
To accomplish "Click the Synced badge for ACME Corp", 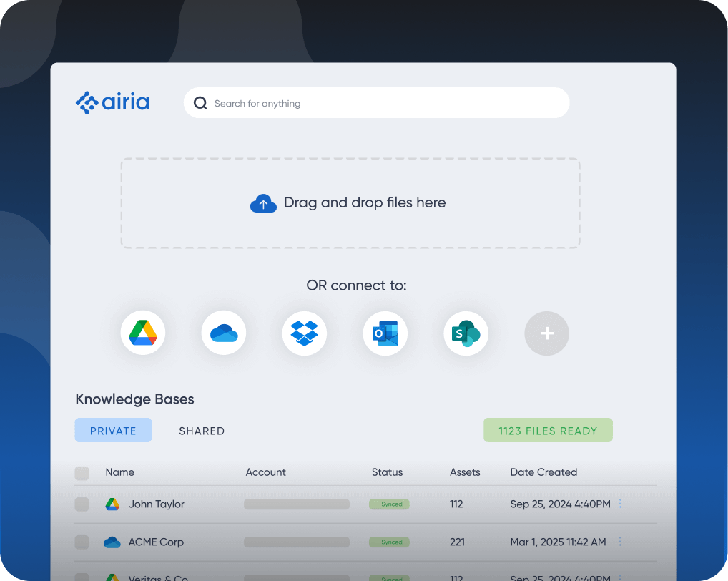I will (x=390, y=542).
